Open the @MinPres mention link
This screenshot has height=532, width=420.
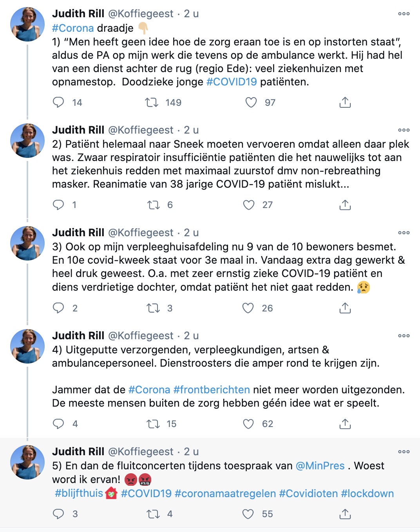tap(320, 466)
